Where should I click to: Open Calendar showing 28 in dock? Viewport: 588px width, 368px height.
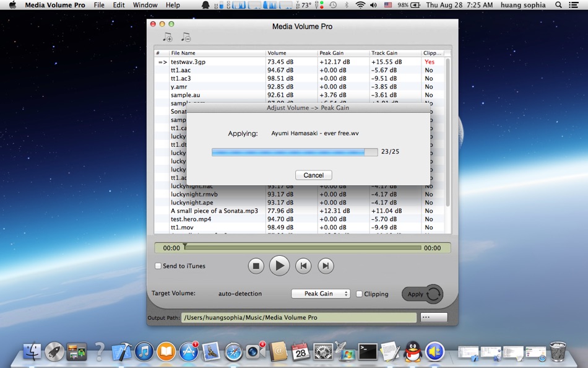tap(300, 351)
